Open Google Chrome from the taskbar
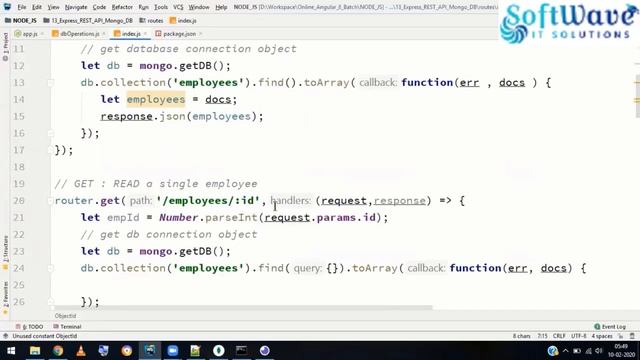The height and width of the screenshot is (360, 640). (58, 351)
